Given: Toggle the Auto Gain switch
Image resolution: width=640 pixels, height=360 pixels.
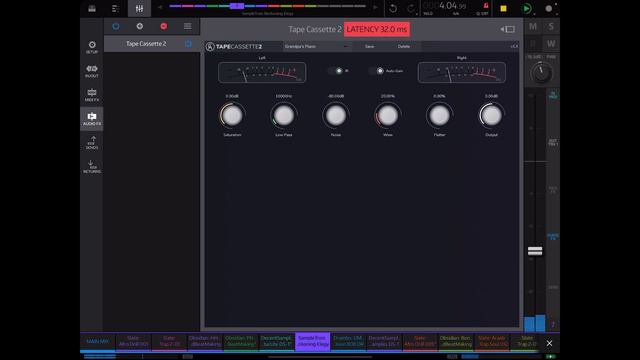Looking at the screenshot, I should 377,71.
